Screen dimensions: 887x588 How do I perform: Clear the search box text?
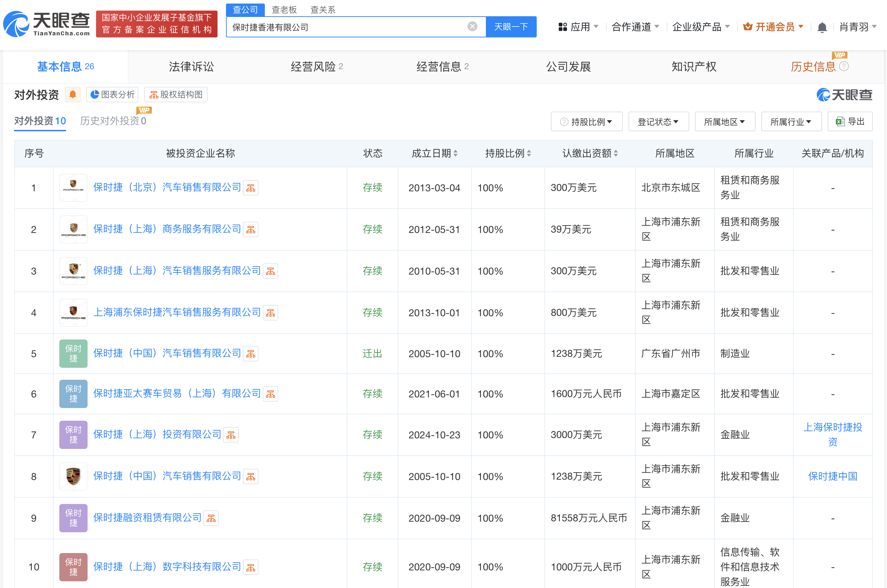472,26
